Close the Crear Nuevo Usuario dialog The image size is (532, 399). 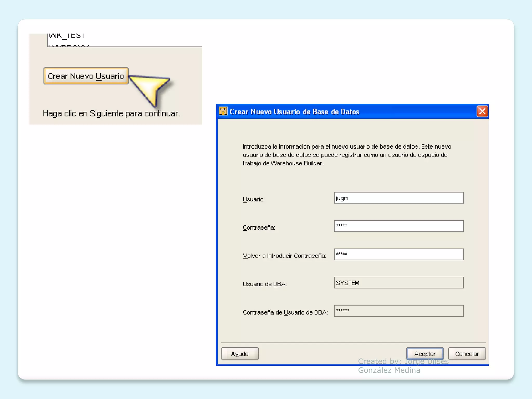(482, 111)
